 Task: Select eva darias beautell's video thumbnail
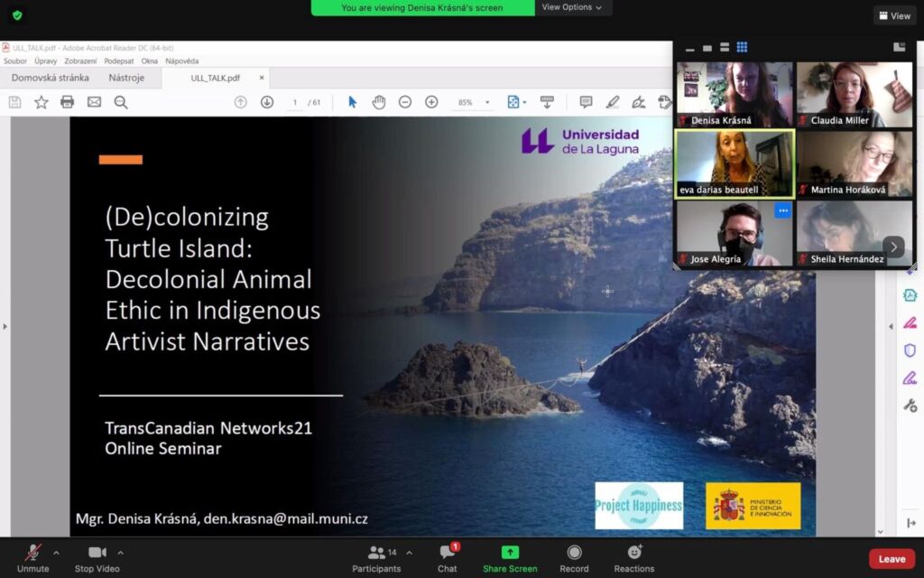pos(735,163)
